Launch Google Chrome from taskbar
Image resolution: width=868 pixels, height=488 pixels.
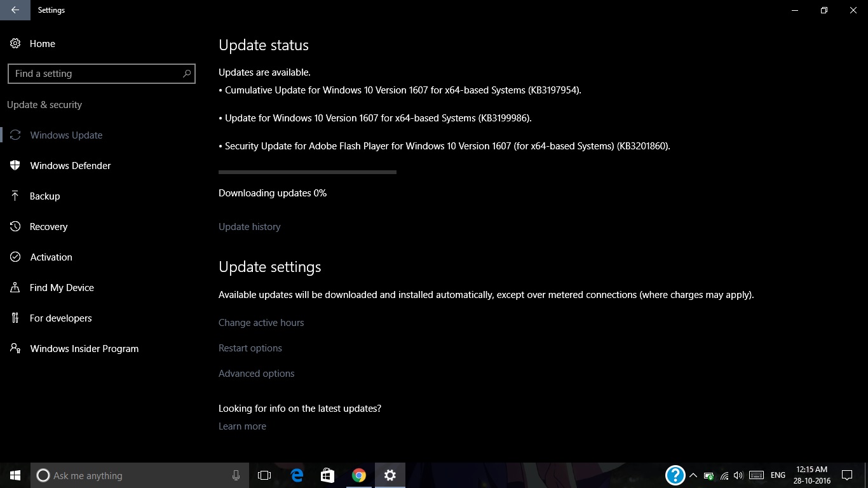[x=359, y=475]
